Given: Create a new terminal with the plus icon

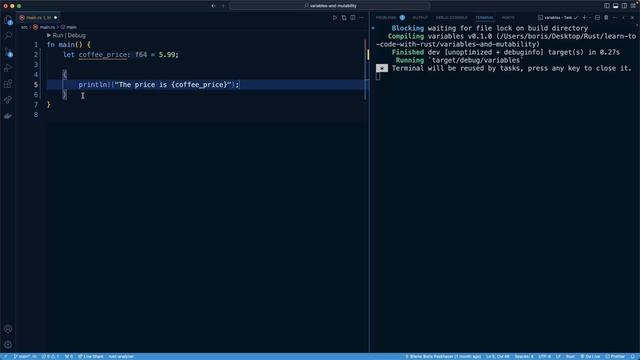Looking at the screenshot, I should (x=584, y=18).
